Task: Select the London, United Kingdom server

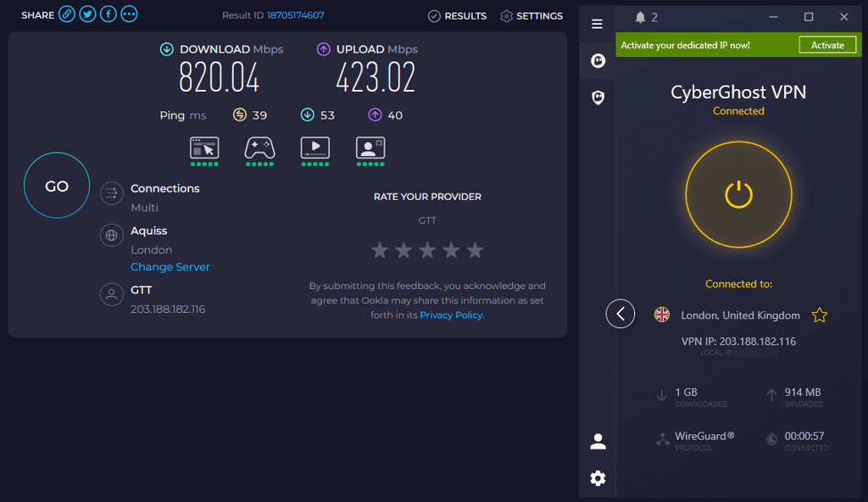Action: tap(740, 315)
